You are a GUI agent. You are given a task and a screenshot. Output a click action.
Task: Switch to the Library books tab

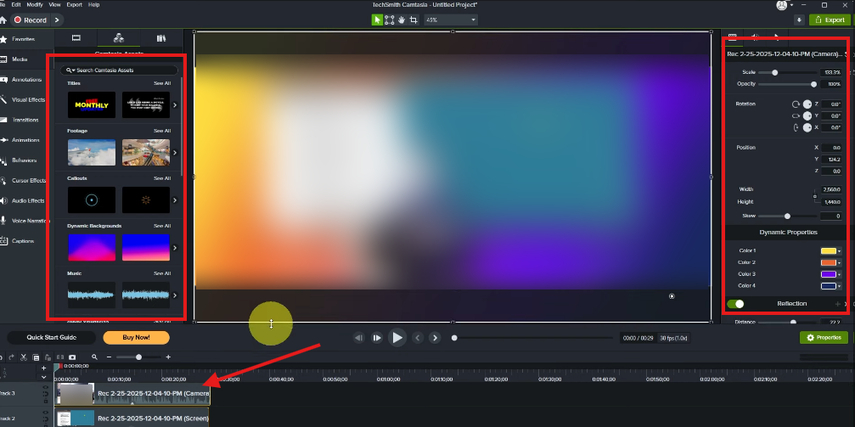pyautogui.click(x=161, y=38)
